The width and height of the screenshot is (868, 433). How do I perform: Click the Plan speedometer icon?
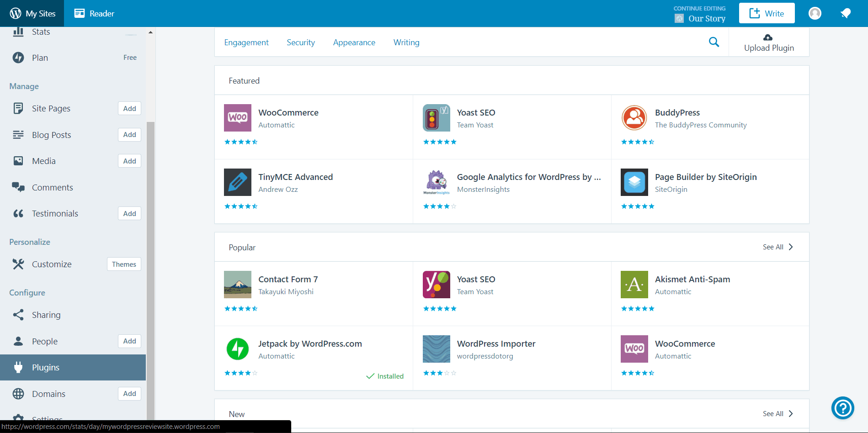18,58
